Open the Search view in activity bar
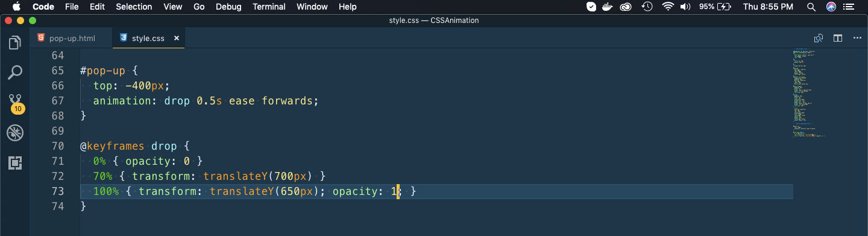The height and width of the screenshot is (236, 868). 15,73
